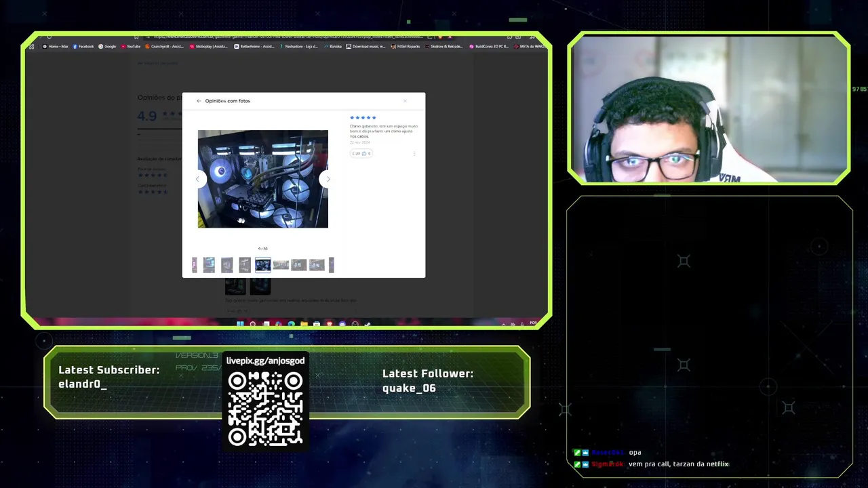Click the webcam feed panel
The image size is (868, 488).
(x=709, y=108)
